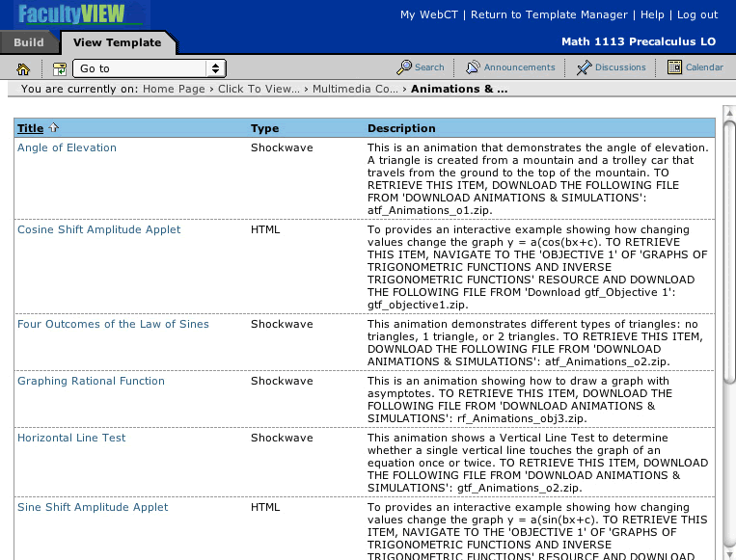Open Horizontal Line Test animation
Viewport: 736px width, 560px height.
point(71,438)
